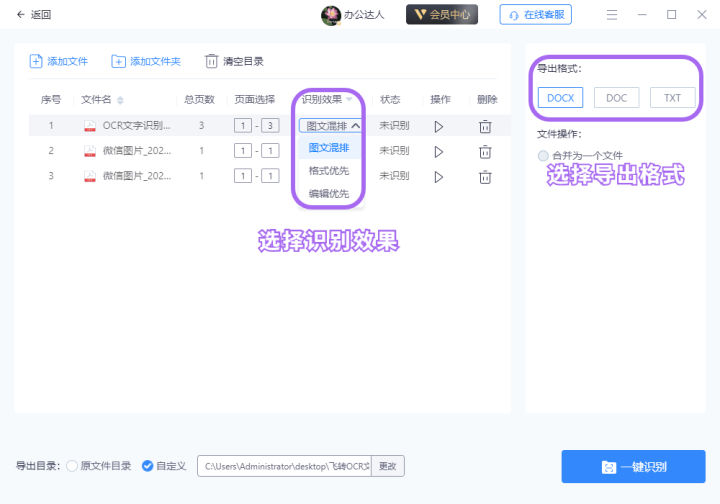Viewport: 720px width, 504px height.
Task: Click the export path text field
Action: (285, 466)
